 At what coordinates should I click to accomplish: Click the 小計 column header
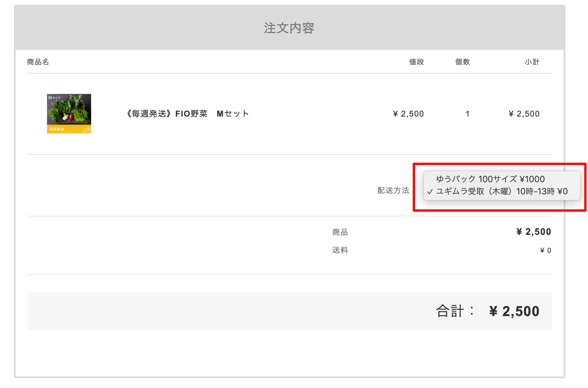tap(532, 62)
